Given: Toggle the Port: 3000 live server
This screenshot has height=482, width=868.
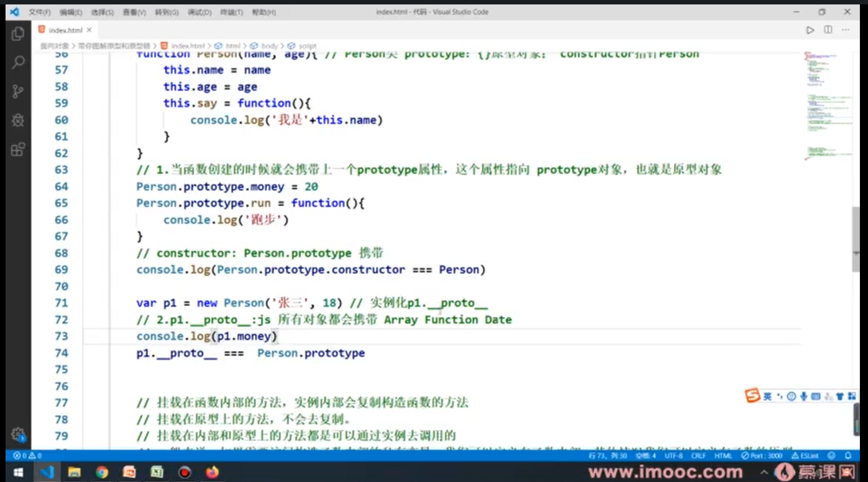Looking at the screenshot, I should point(762,456).
